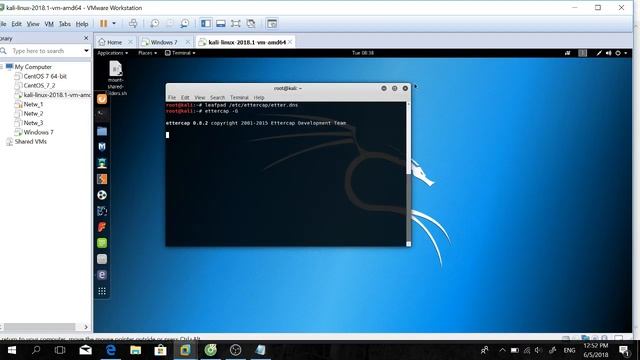Open the VMware Help menu

coord(82,24)
